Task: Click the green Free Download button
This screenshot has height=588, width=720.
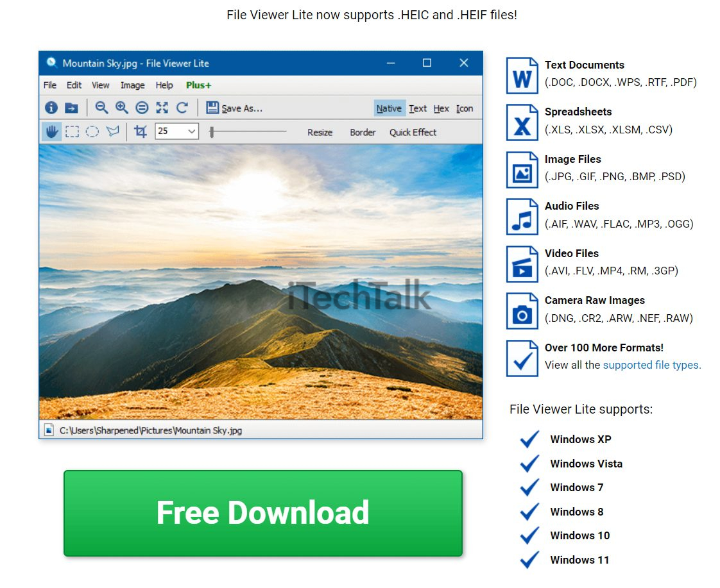Action: click(262, 513)
